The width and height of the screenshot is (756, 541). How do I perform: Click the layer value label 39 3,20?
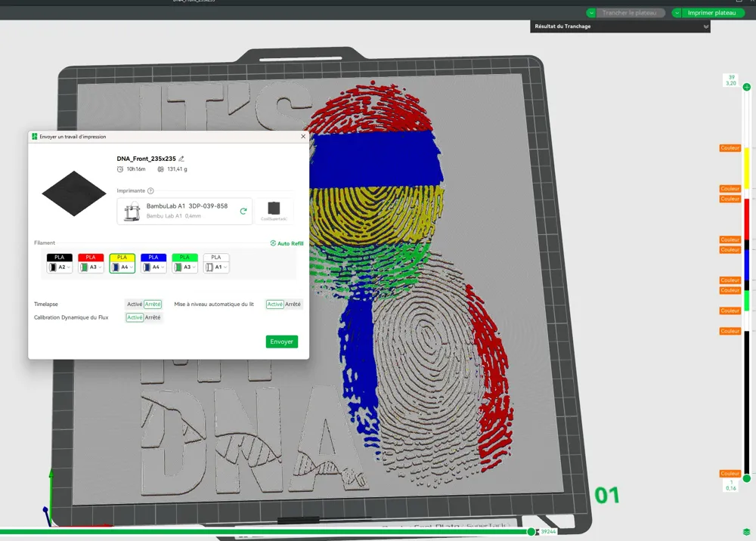click(731, 80)
